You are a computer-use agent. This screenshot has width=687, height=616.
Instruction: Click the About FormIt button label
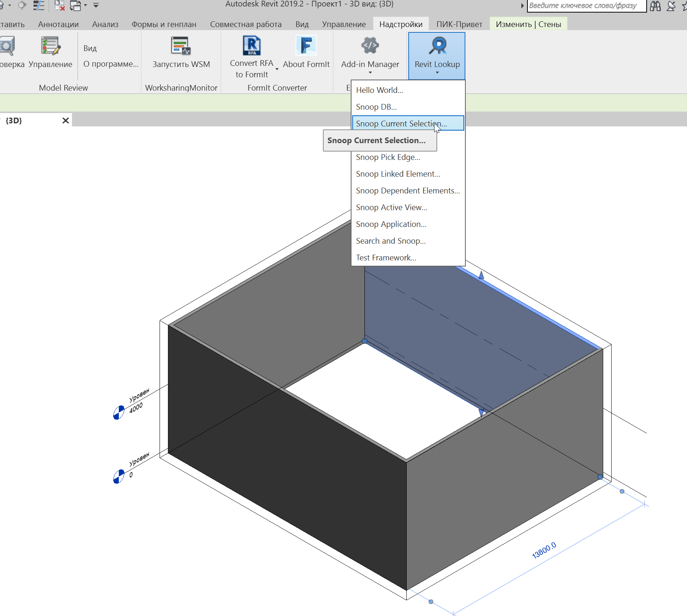306,64
